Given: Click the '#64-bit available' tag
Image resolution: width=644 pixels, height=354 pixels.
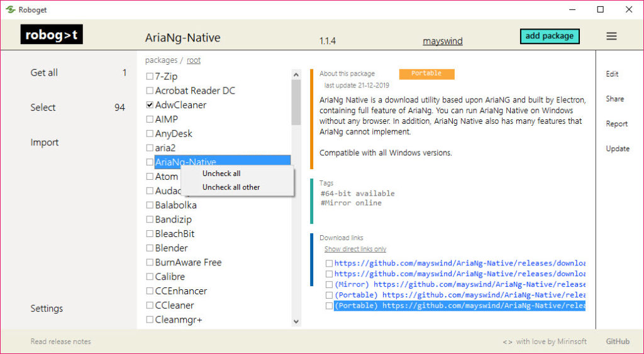Looking at the screenshot, I should [357, 194].
